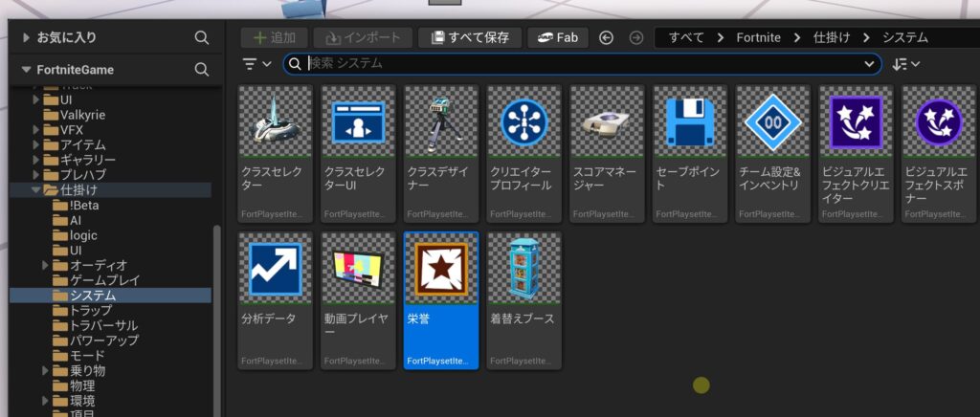Expand the お気に入り section
The image size is (980, 417).
(26, 37)
